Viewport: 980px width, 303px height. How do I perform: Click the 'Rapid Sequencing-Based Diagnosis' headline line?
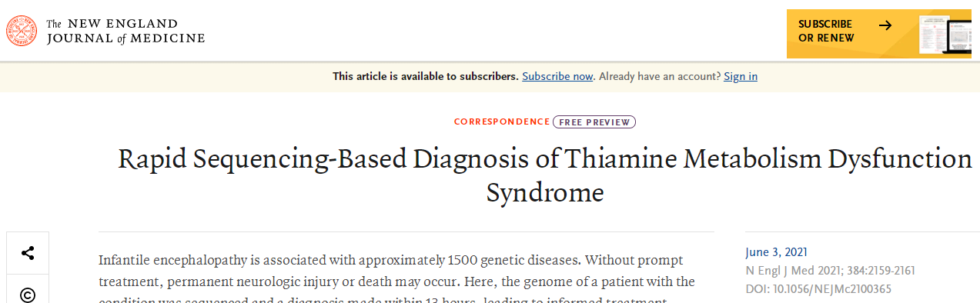[545, 159]
